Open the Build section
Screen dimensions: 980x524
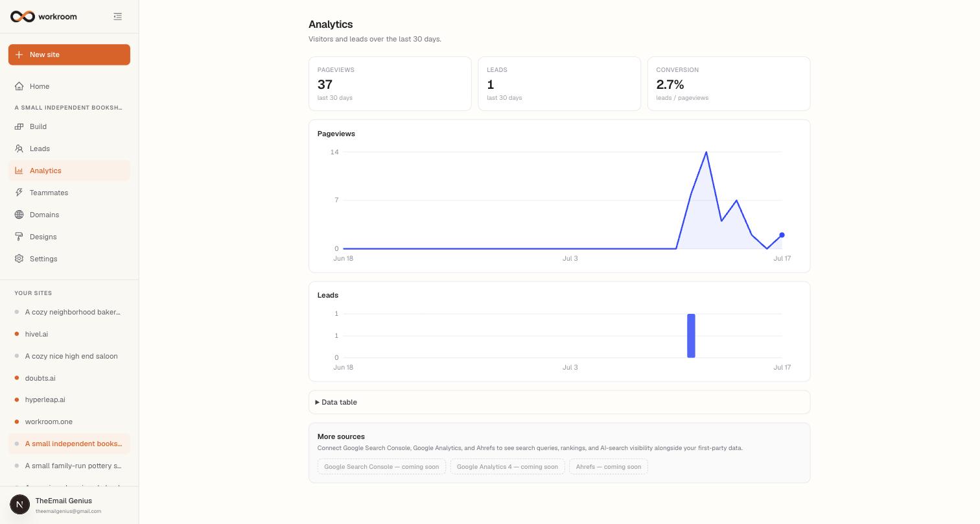[69, 126]
